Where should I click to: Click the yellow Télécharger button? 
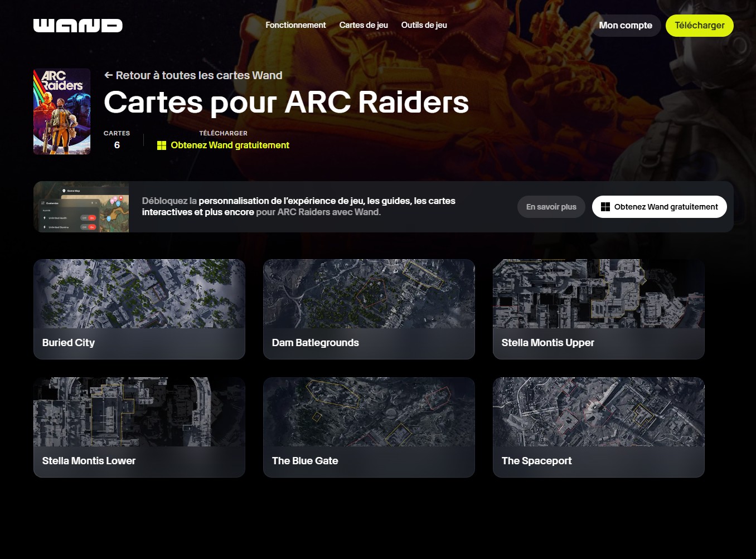pyautogui.click(x=700, y=26)
